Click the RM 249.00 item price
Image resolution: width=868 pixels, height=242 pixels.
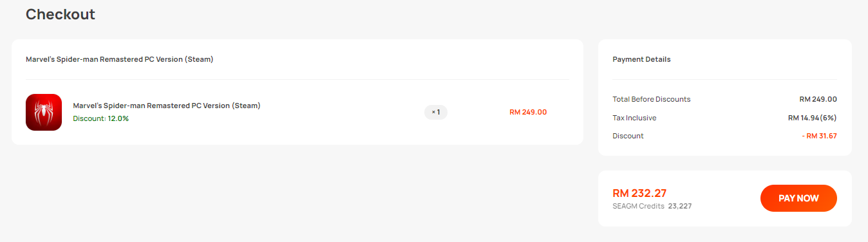click(528, 112)
